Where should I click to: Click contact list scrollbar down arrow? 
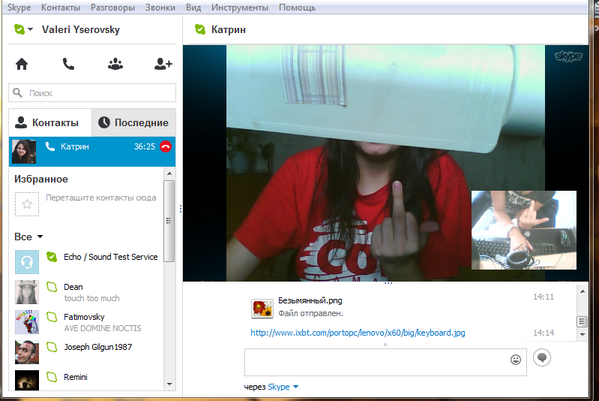tap(169, 384)
